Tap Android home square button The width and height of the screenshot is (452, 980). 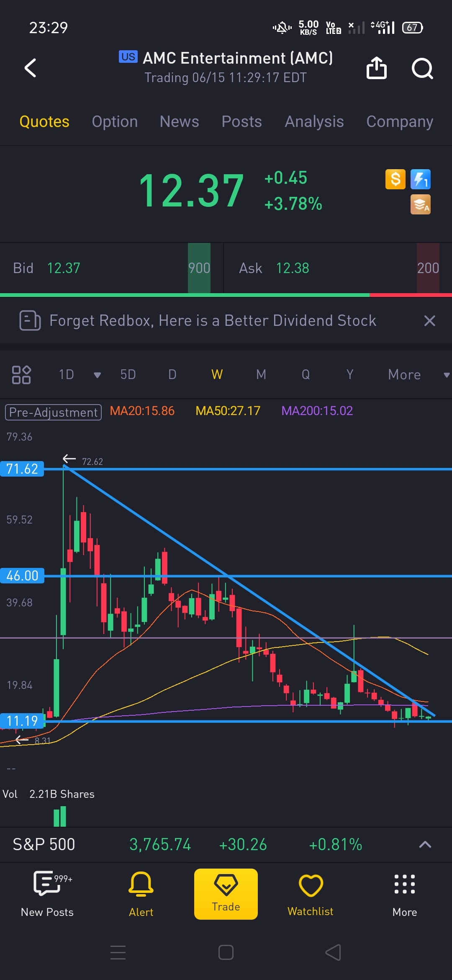tap(226, 952)
